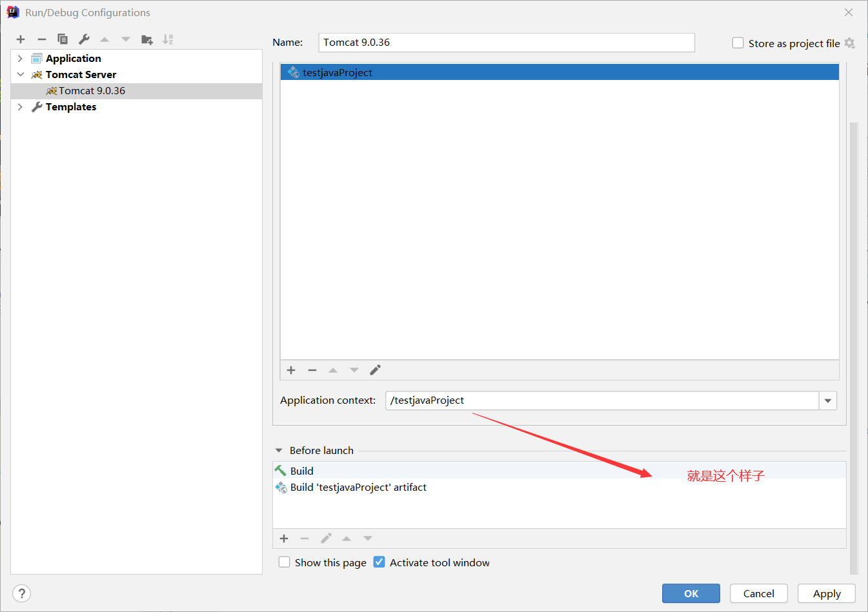
Task: Move deployment artifact down
Action: [354, 370]
